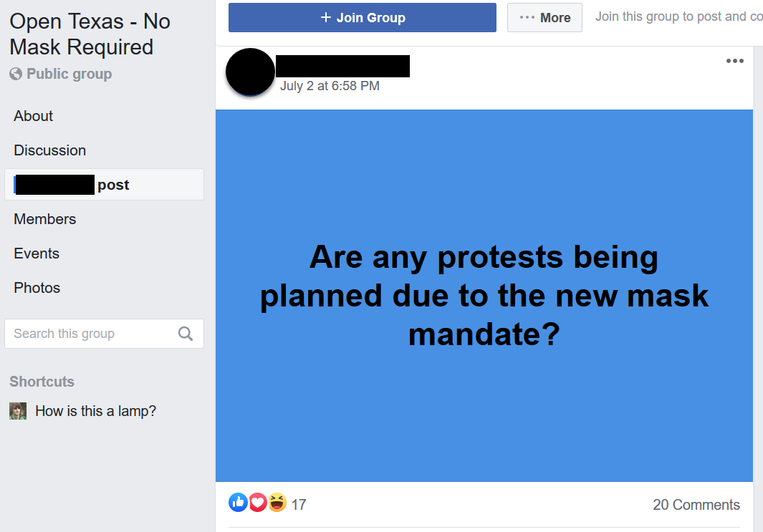Screen dimensions: 763x532
Task: Click the lamp shortcut thumbnail image
Action: [x=17, y=411]
